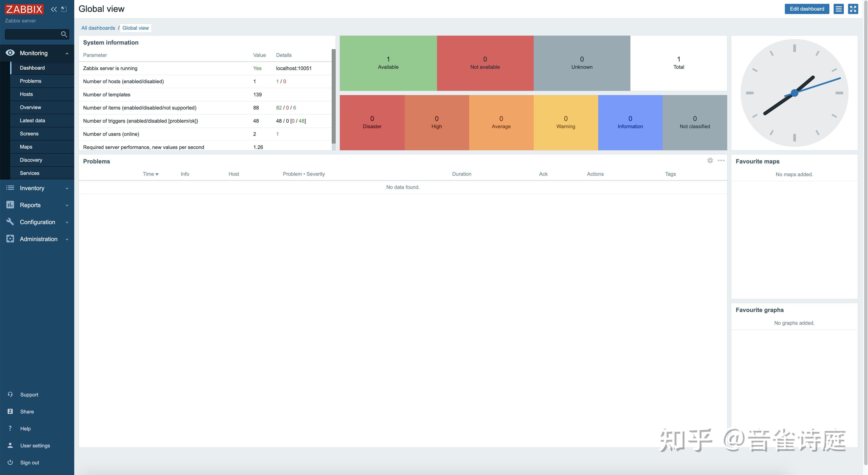Screen dimensions: 868x475
Task: Click the Reports chart icon
Action: tap(10, 205)
